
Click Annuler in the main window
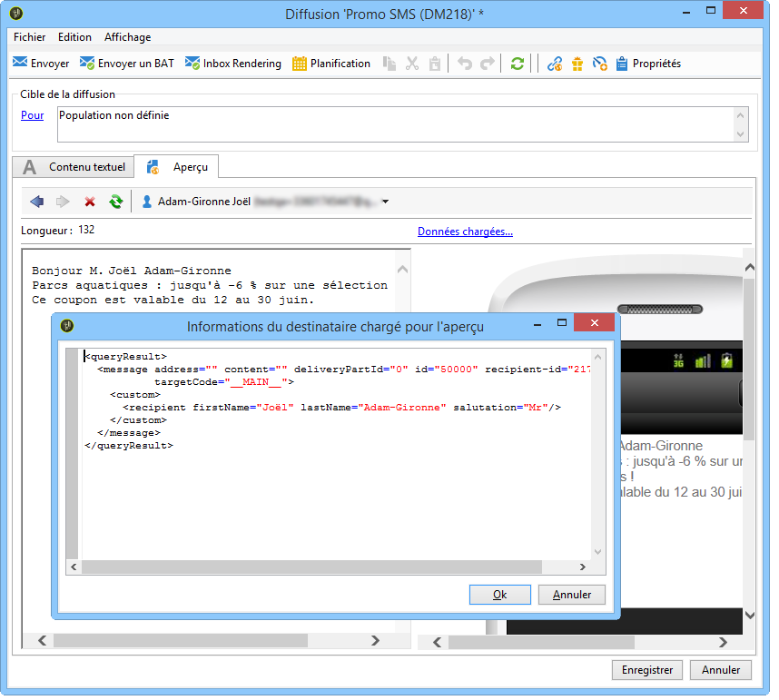pos(721,670)
